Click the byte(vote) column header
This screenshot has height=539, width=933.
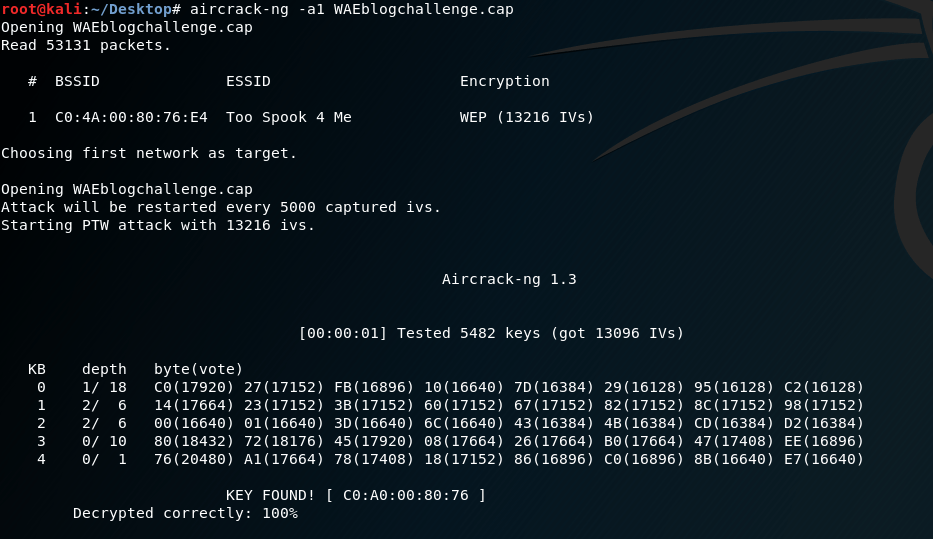click(x=198, y=369)
